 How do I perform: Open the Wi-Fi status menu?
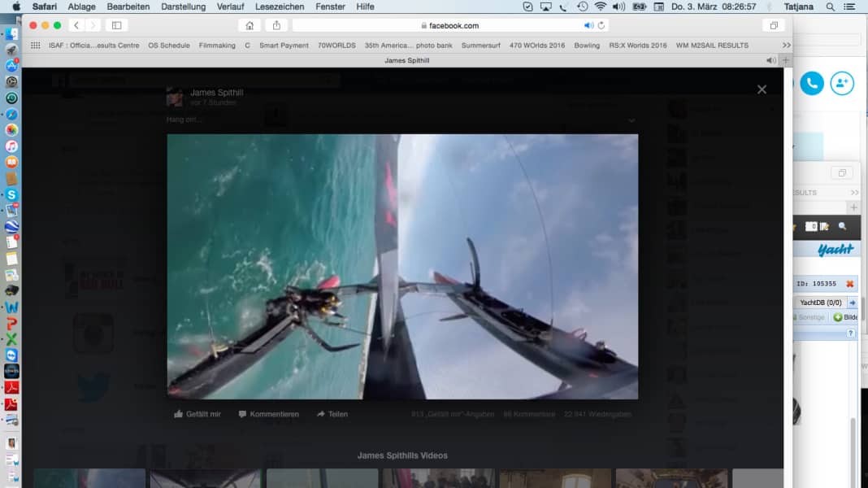(600, 7)
